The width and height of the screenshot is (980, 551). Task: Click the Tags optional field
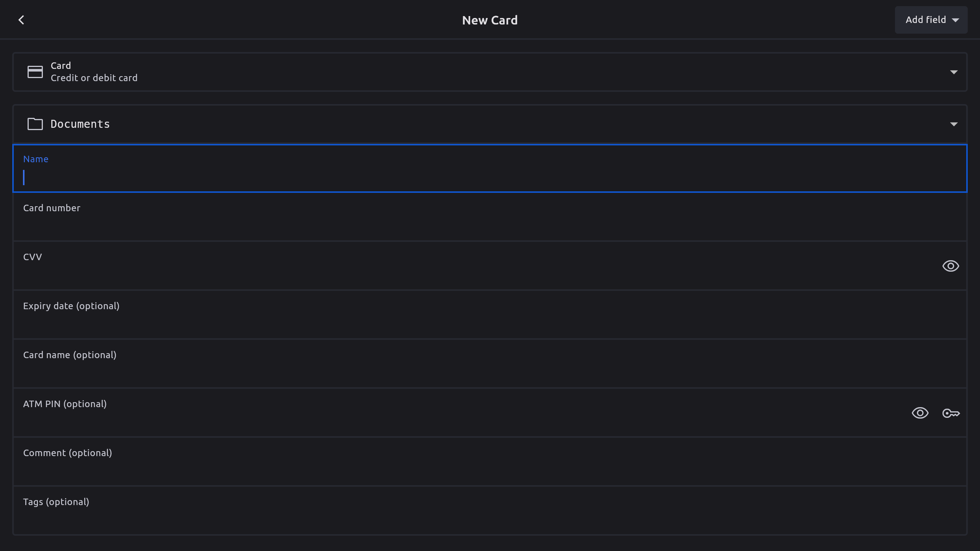point(490,519)
